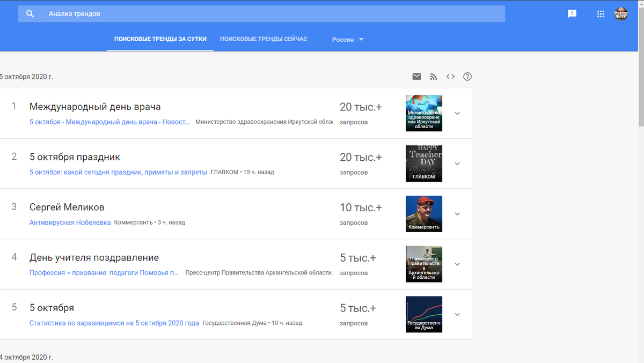Click the search magnifier icon

click(30, 14)
